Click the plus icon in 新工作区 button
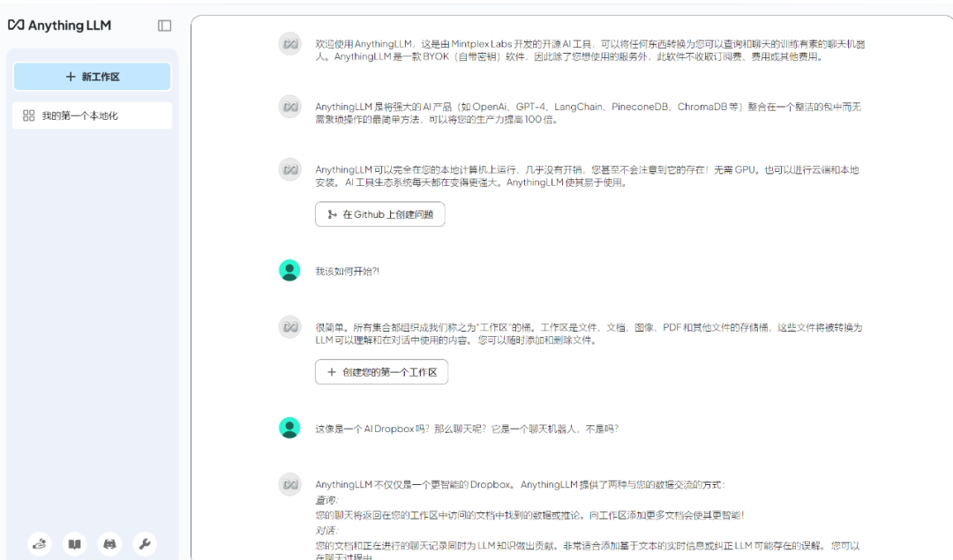The height and width of the screenshot is (560, 953). [x=71, y=77]
